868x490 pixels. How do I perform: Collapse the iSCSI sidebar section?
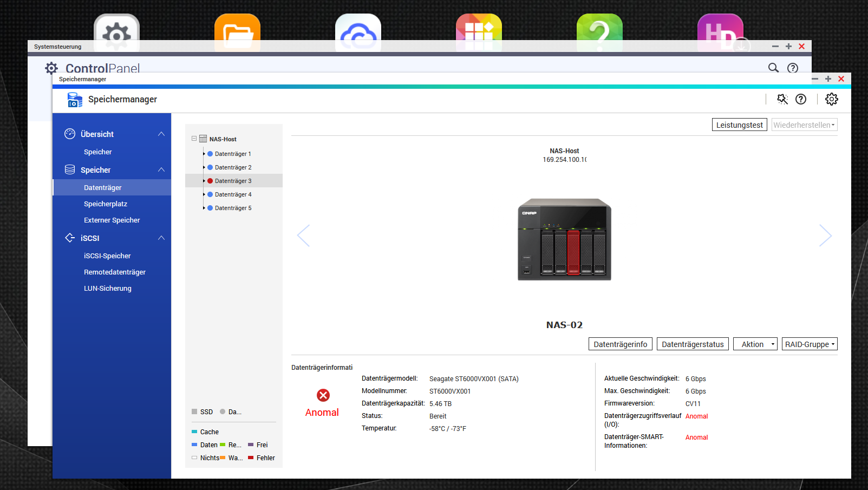[x=161, y=238]
